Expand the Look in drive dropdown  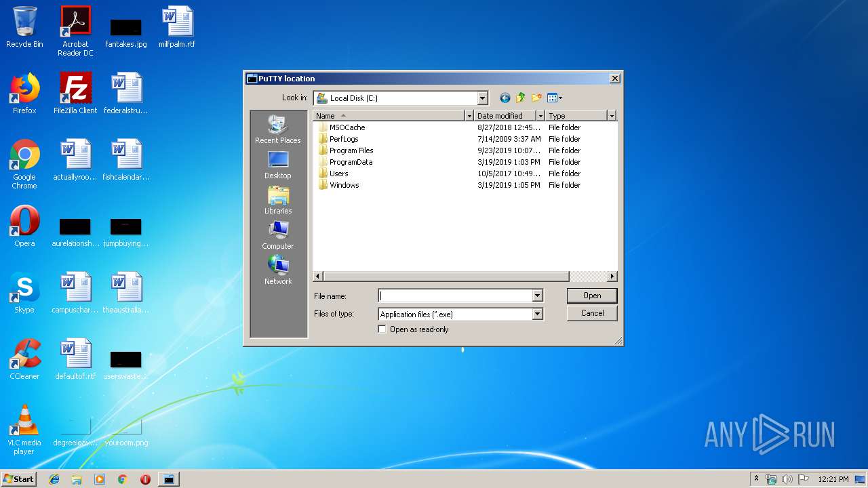tap(483, 98)
